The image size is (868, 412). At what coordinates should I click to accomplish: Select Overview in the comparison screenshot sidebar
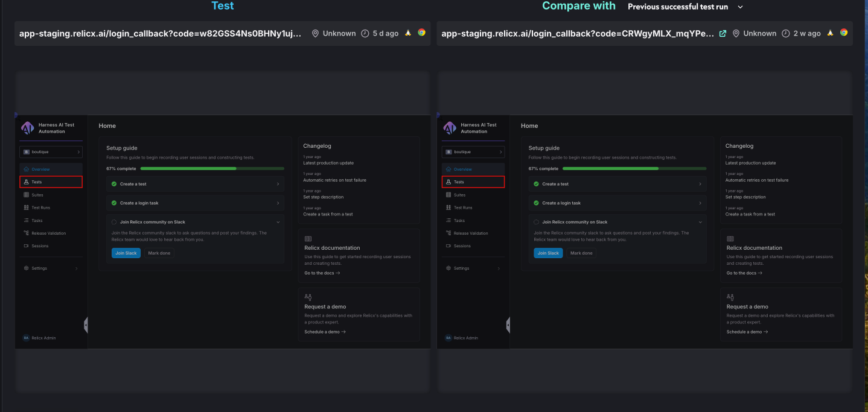[x=462, y=170]
